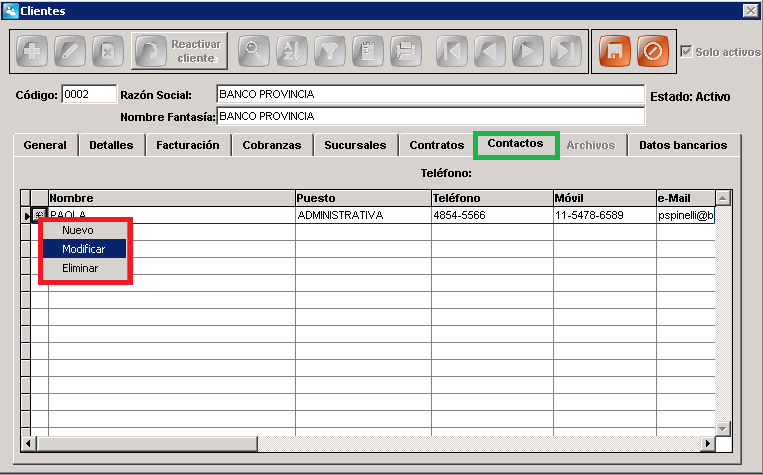This screenshot has width=763, height=475.
Task: Click the horizontal scroll right arrow
Action: (x=708, y=443)
